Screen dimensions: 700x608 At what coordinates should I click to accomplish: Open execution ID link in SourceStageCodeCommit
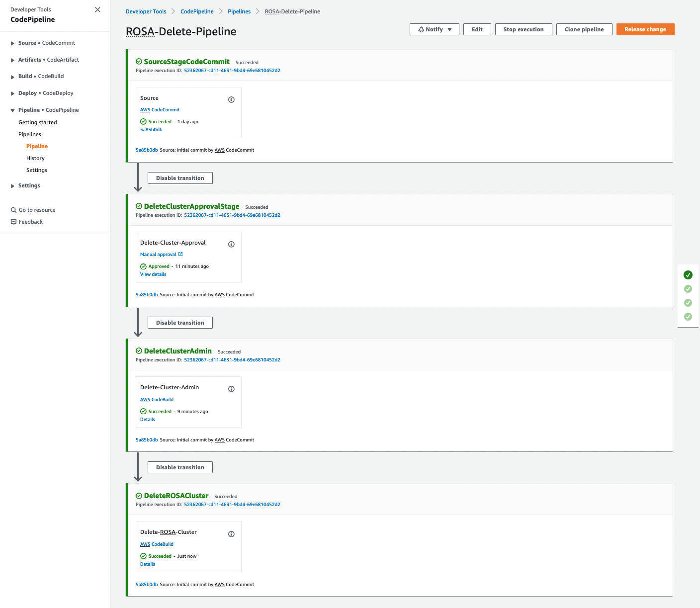click(232, 71)
